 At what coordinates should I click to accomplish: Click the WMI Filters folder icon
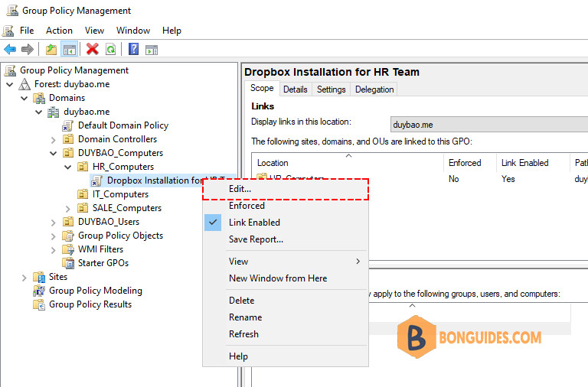click(x=68, y=249)
